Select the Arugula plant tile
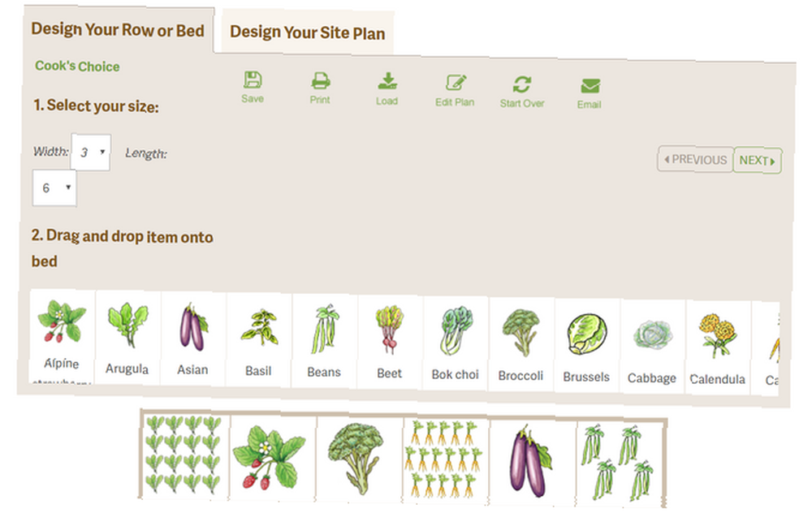812x513 pixels. pyautogui.click(x=128, y=338)
